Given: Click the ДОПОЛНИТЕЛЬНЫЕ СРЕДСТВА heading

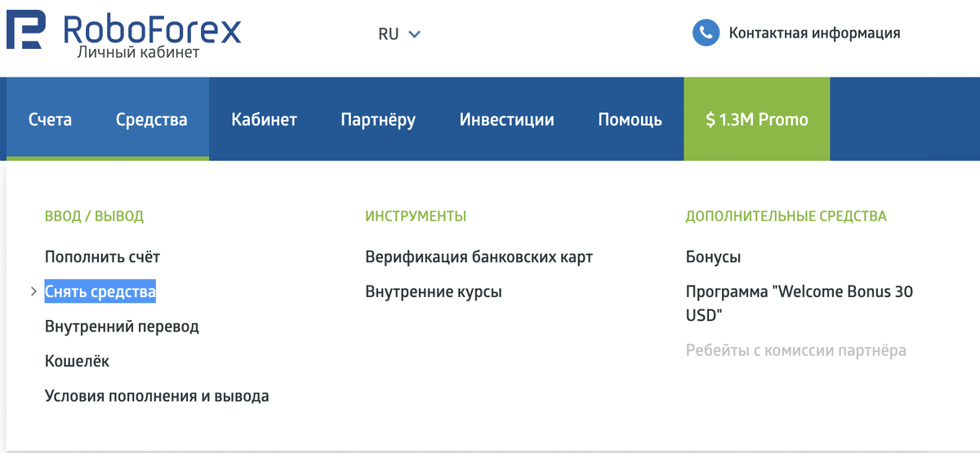Looking at the screenshot, I should point(786,216).
